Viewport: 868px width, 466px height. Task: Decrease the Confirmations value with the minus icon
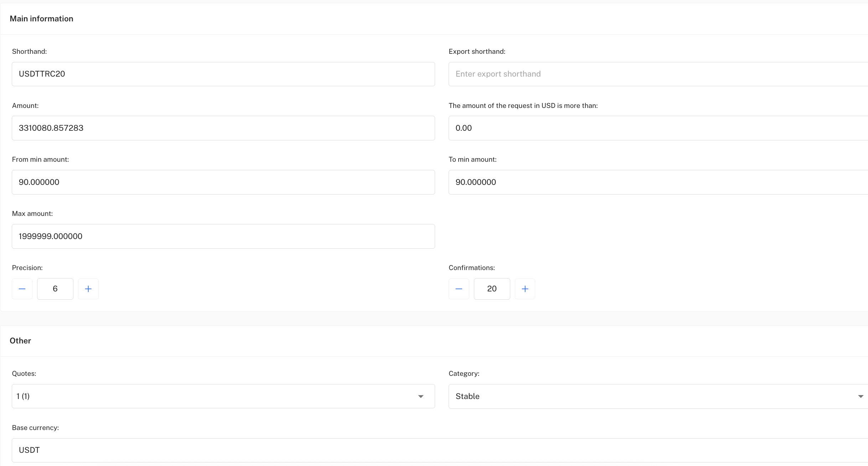(x=459, y=289)
